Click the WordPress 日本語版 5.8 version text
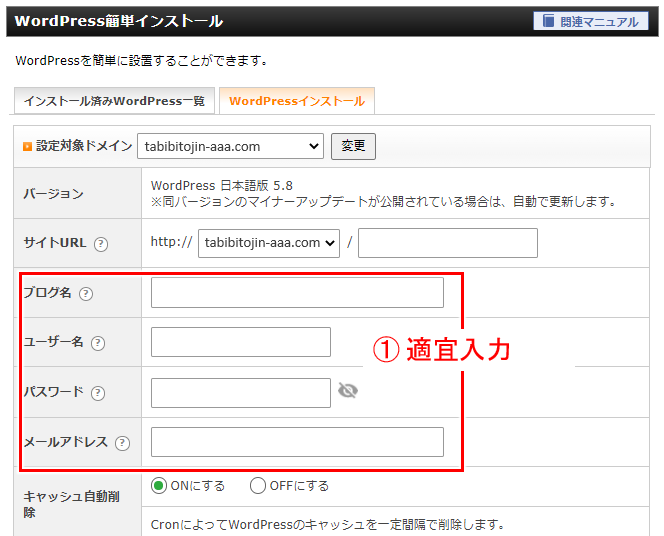Viewport: 664px width, 536px height. pyautogui.click(x=221, y=185)
